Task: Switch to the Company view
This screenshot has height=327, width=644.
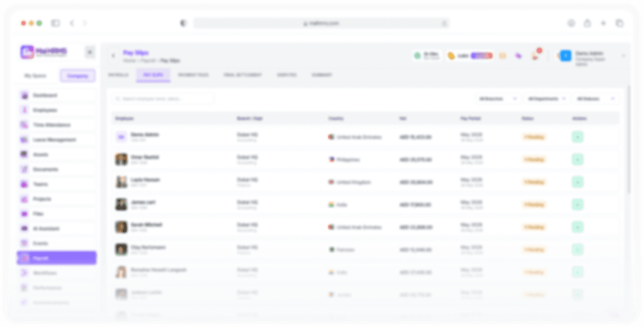Action: coord(77,76)
